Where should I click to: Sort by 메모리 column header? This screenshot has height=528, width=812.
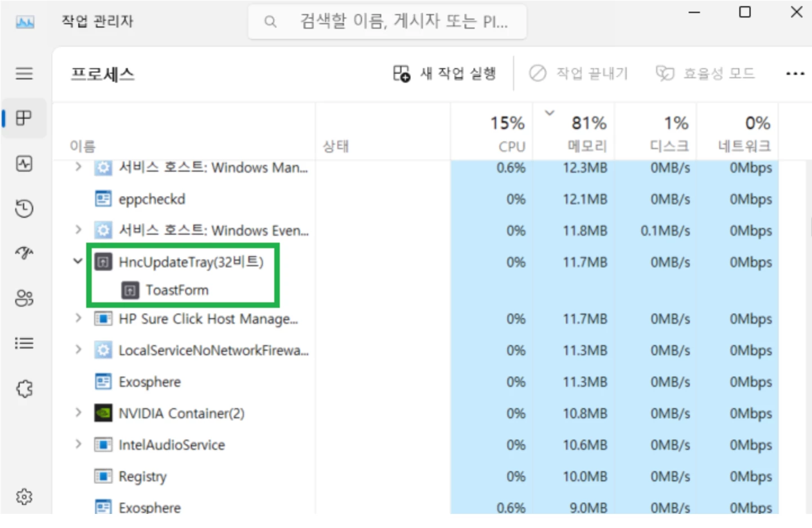[x=574, y=132]
